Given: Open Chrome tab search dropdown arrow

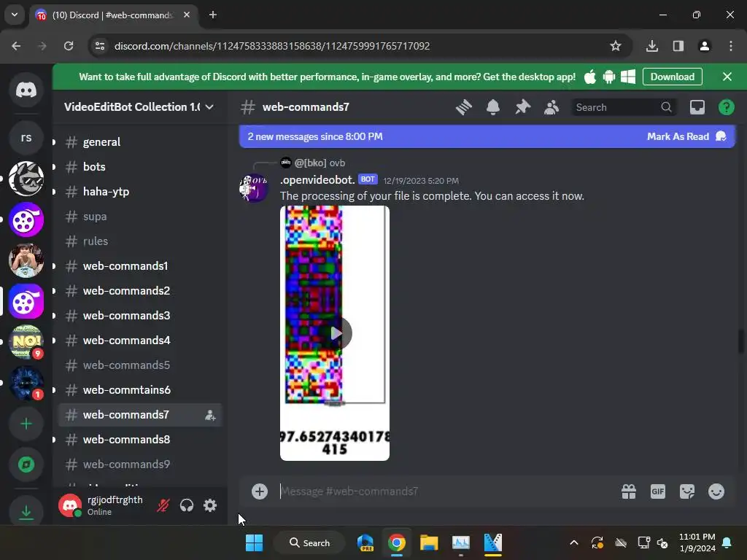Looking at the screenshot, I should click(15, 15).
